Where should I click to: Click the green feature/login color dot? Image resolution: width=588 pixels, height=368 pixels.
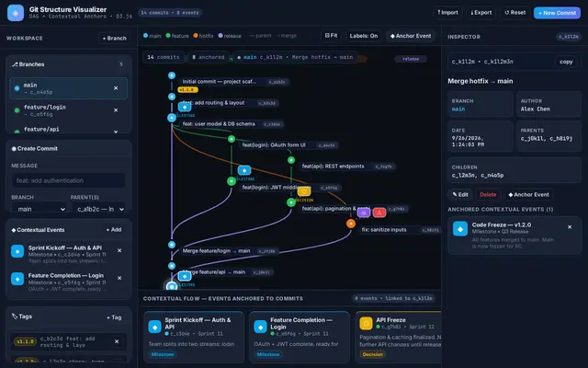[17, 110]
